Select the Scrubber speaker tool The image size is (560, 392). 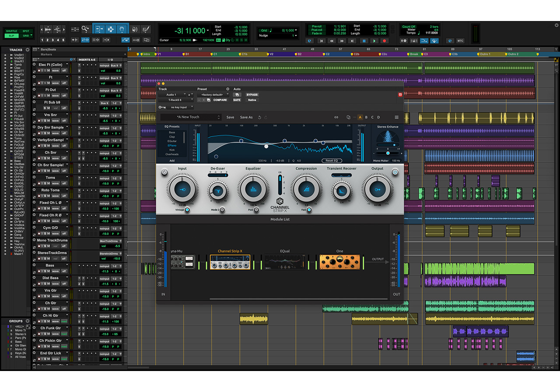click(x=135, y=29)
